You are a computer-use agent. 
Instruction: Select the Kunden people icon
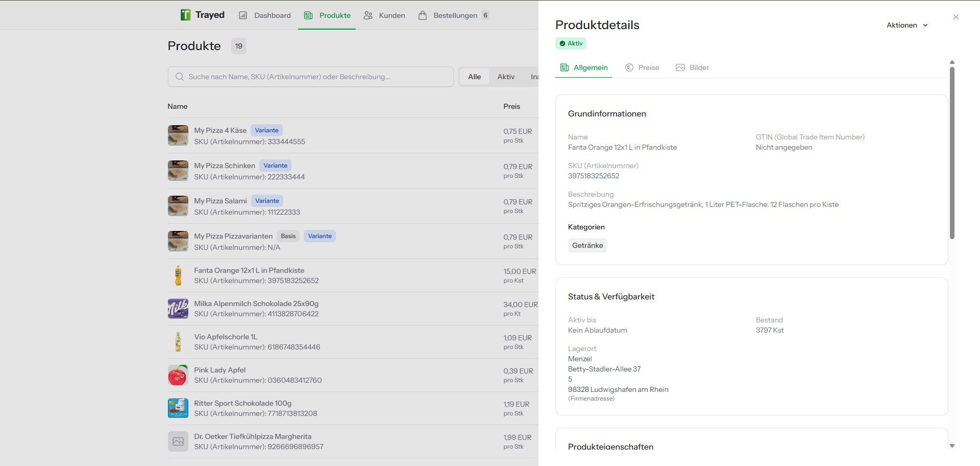(x=367, y=15)
